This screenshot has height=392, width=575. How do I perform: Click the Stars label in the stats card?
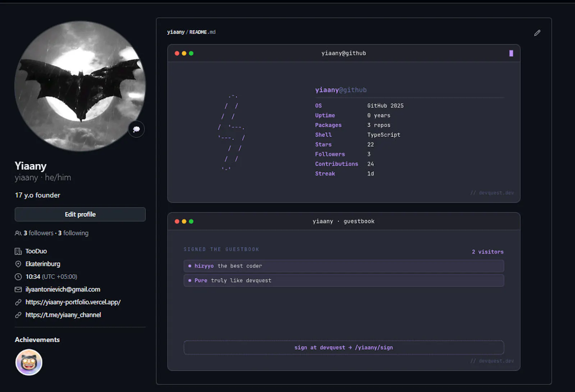(323, 144)
